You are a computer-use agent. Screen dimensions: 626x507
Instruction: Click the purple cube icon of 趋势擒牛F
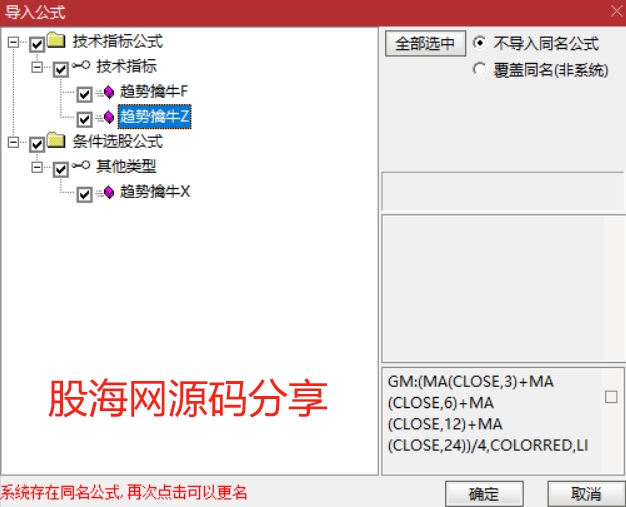coord(109,92)
